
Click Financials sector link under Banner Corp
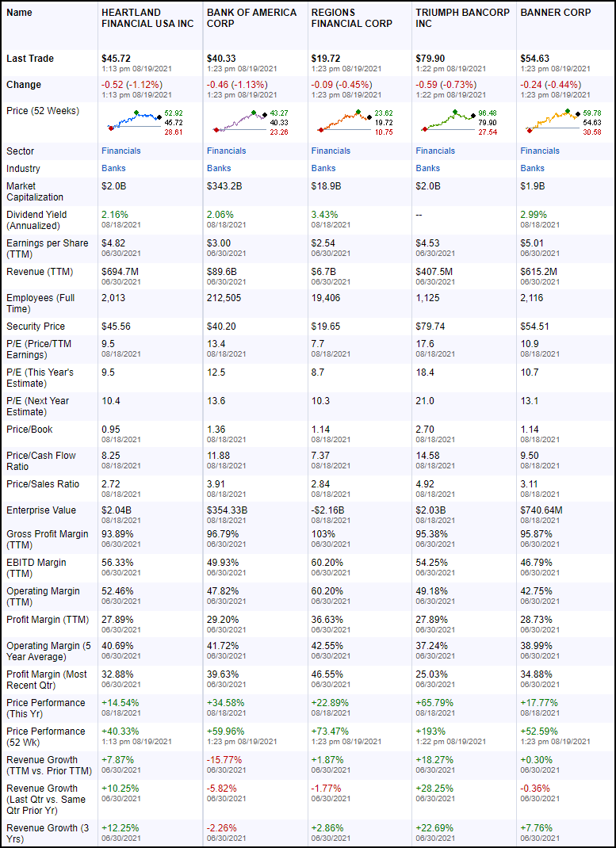[x=540, y=151]
